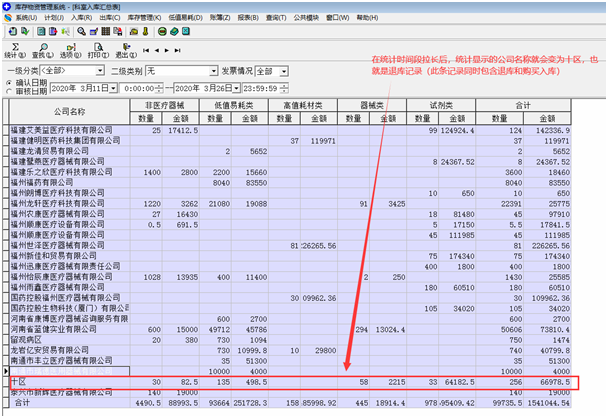
Task: Open the 入库(R) menu
Action: pyautogui.click(x=81, y=18)
